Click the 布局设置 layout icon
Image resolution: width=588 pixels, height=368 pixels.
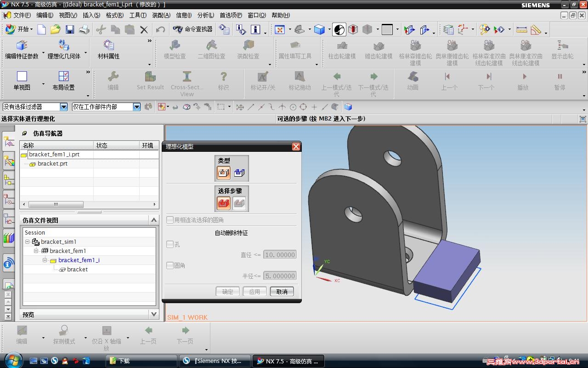coord(63,77)
